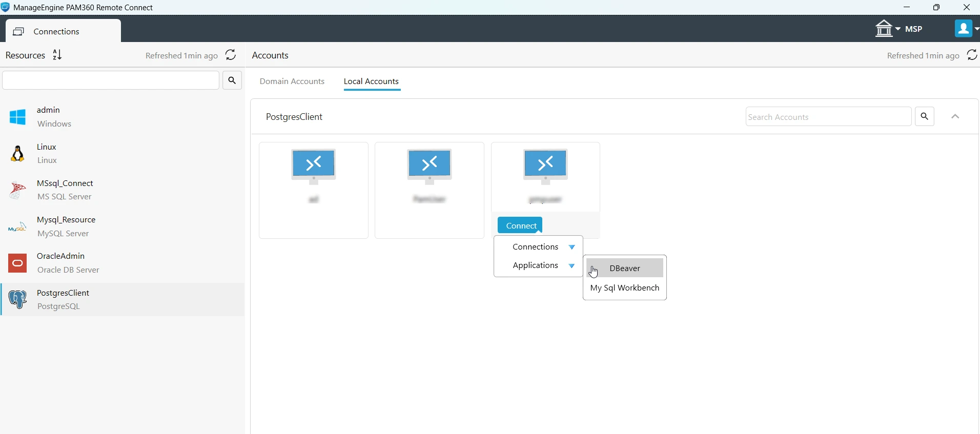Collapse the PostgresClient accounts section
Image resolution: width=980 pixels, height=434 pixels.
(x=955, y=116)
